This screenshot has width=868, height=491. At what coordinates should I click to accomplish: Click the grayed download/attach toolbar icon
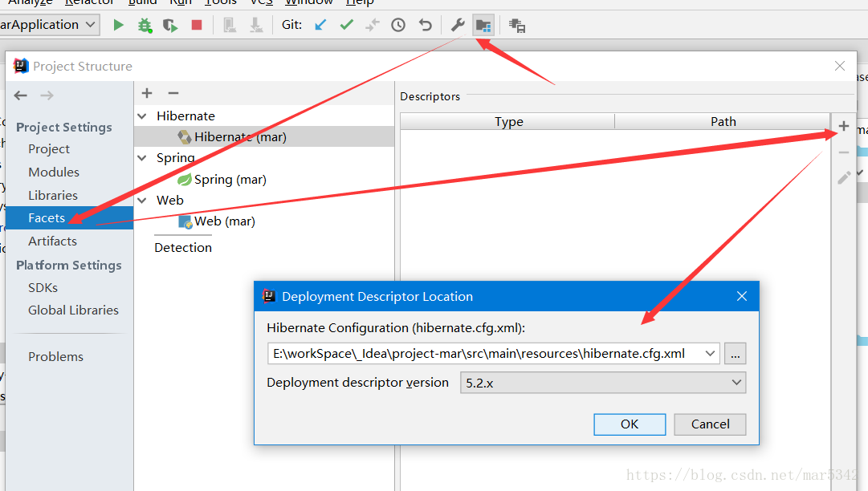(x=256, y=26)
